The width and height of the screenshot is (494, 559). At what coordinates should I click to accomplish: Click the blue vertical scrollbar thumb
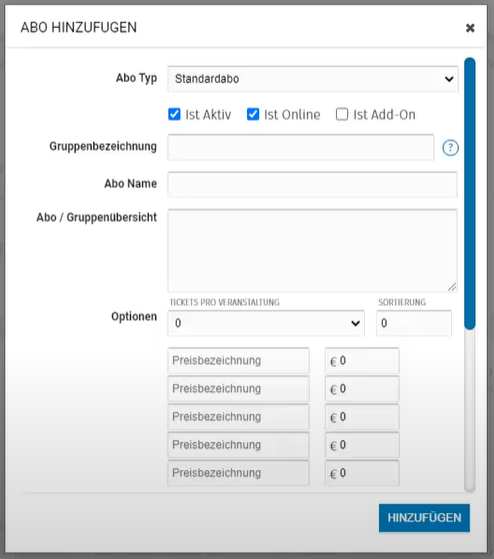[x=470, y=194]
